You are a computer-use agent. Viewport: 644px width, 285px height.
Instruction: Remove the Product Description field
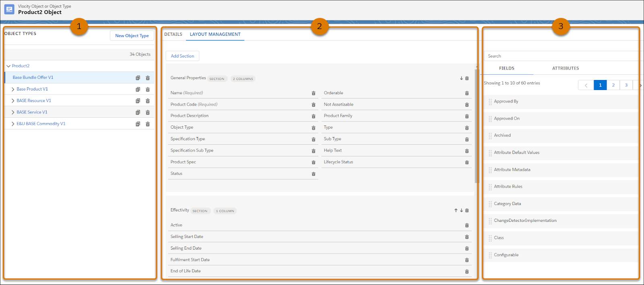coord(314,116)
